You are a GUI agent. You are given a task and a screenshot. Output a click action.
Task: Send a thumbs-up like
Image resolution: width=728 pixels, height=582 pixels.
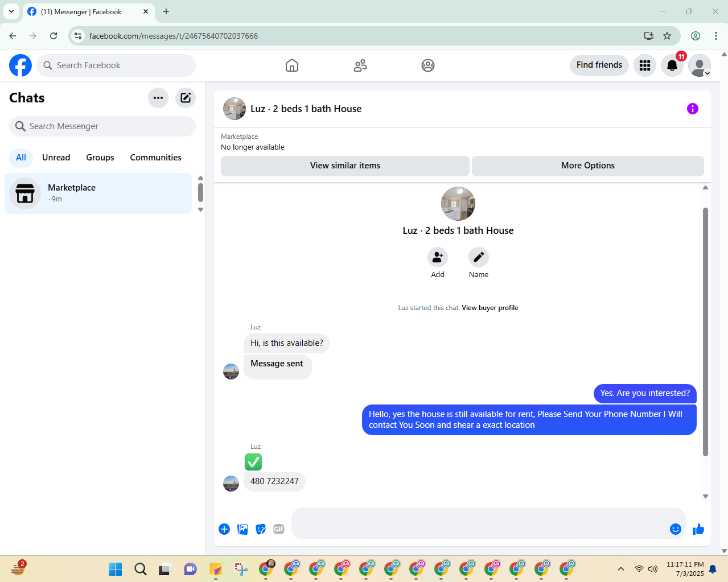point(698,529)
